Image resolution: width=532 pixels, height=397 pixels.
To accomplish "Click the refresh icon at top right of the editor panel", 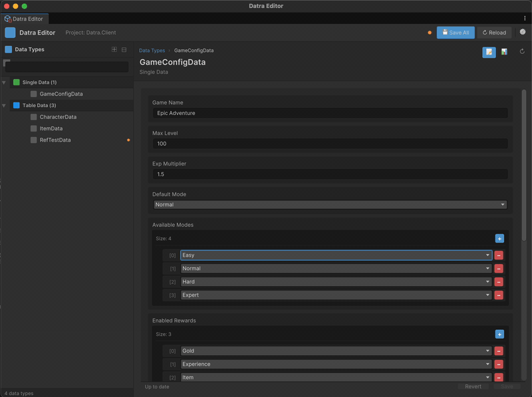I will (524, 51).
